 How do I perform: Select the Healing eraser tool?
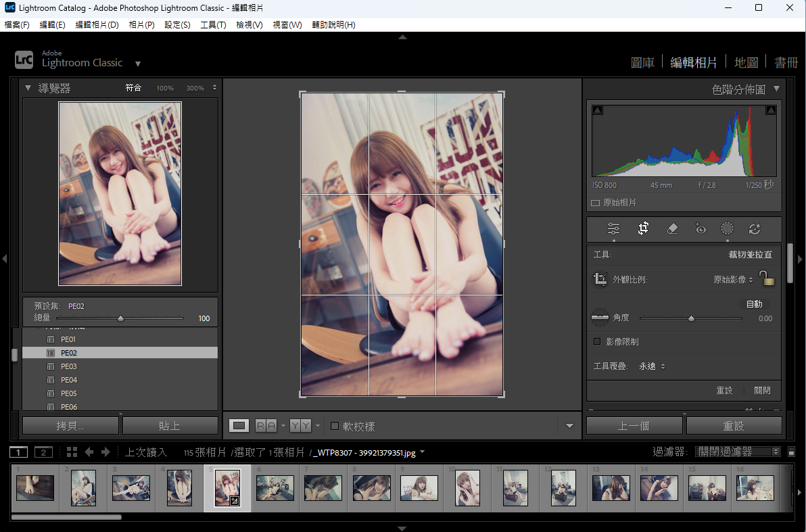click(671, 229)
